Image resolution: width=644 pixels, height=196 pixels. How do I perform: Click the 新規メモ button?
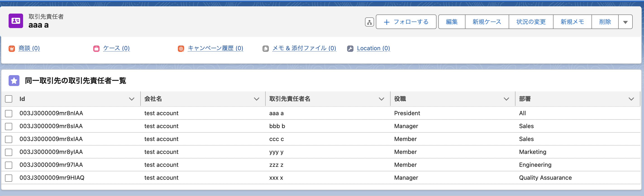pos(572,22)
